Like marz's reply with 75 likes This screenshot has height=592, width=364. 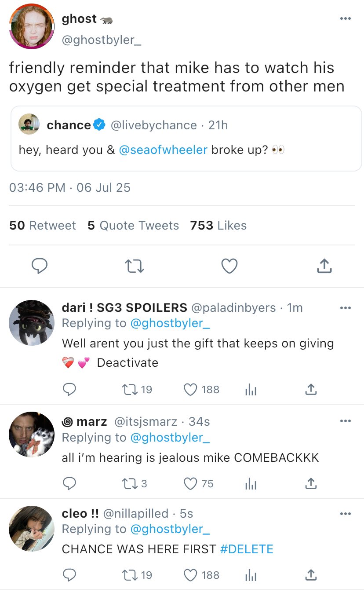[191, 483]
